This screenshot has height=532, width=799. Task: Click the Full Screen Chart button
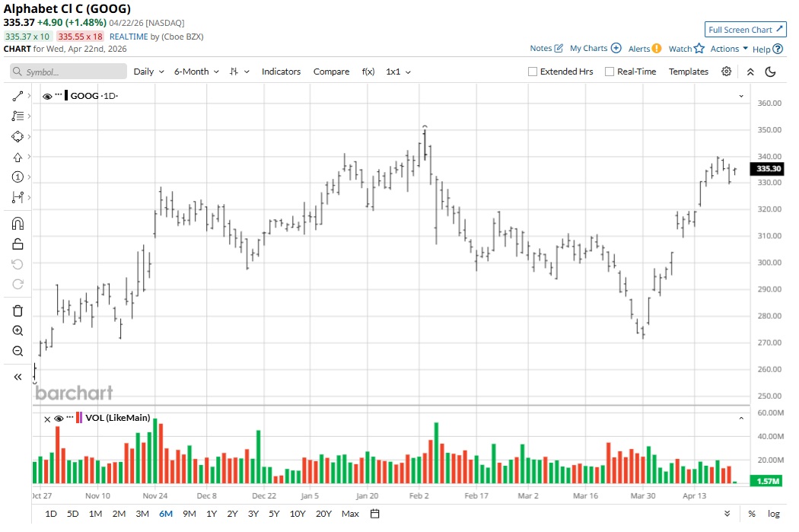pyautogui.click(x=745, y=30)
